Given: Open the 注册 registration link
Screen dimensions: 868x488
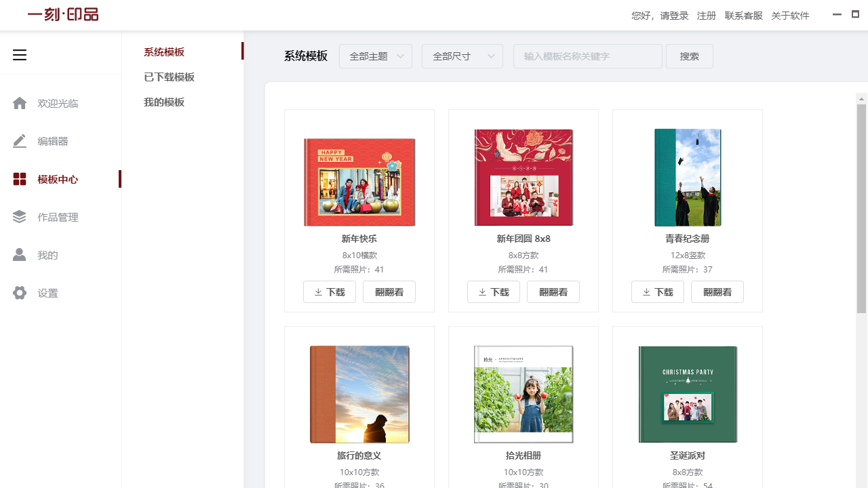Looking at the screenshot, I should tap(706, 15).
